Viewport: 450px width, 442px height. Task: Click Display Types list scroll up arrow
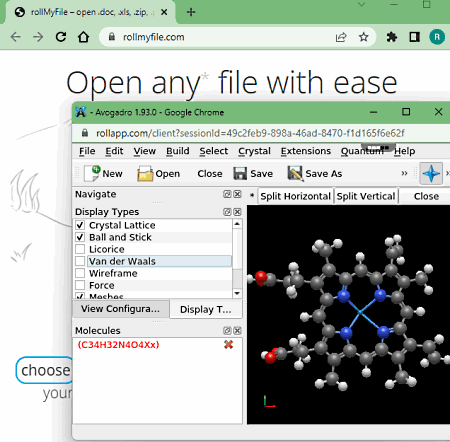pos(237,224)
